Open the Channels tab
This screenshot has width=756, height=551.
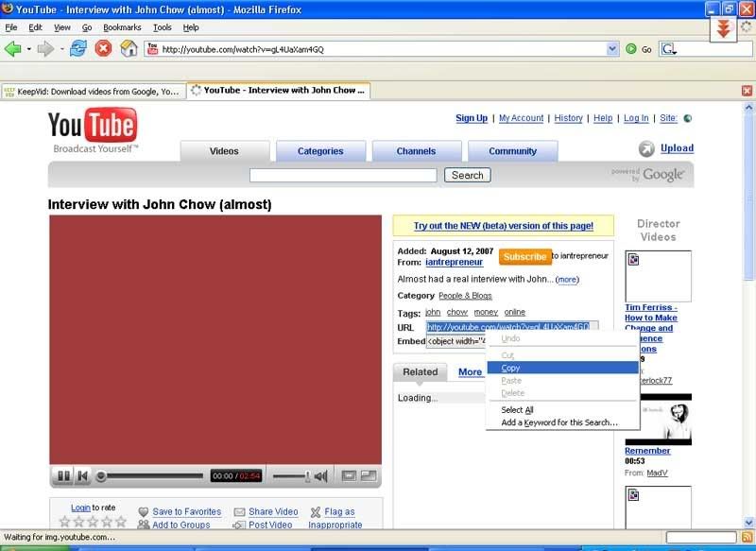tap(416, 151)
